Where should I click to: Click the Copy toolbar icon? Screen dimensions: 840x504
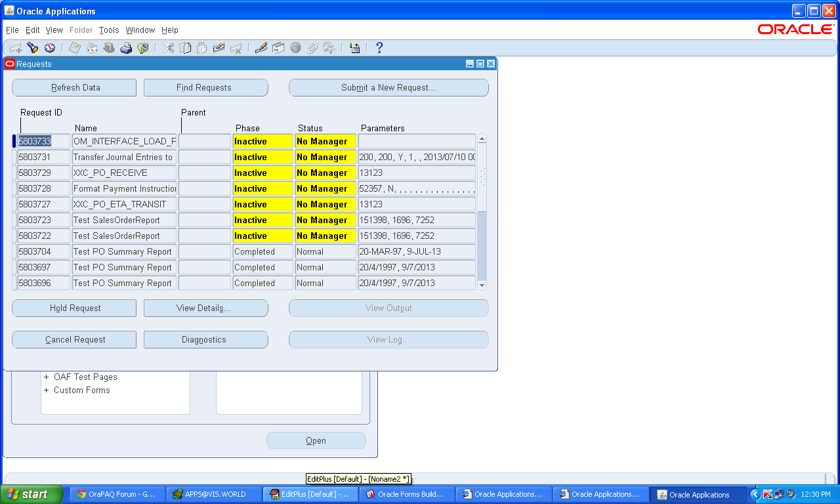[185, 48]
